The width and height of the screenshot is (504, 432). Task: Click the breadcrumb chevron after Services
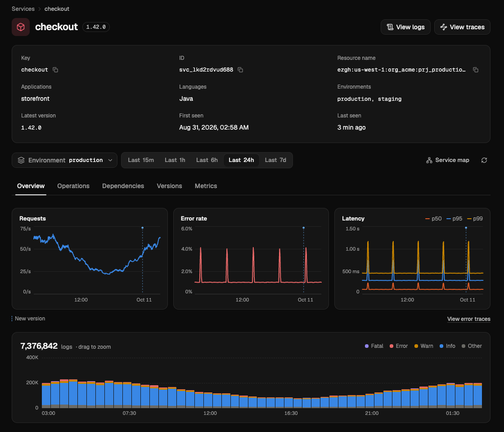coord(40,9)
